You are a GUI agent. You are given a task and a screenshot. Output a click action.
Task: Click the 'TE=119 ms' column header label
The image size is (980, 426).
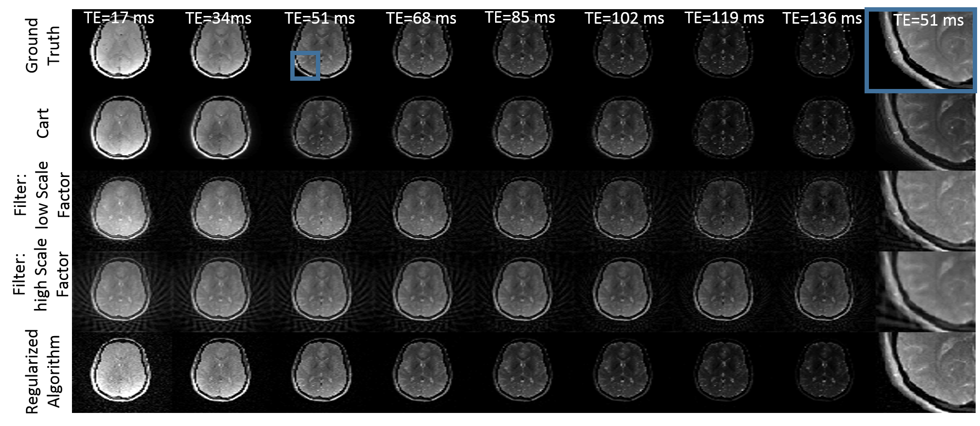pos(724,18)
